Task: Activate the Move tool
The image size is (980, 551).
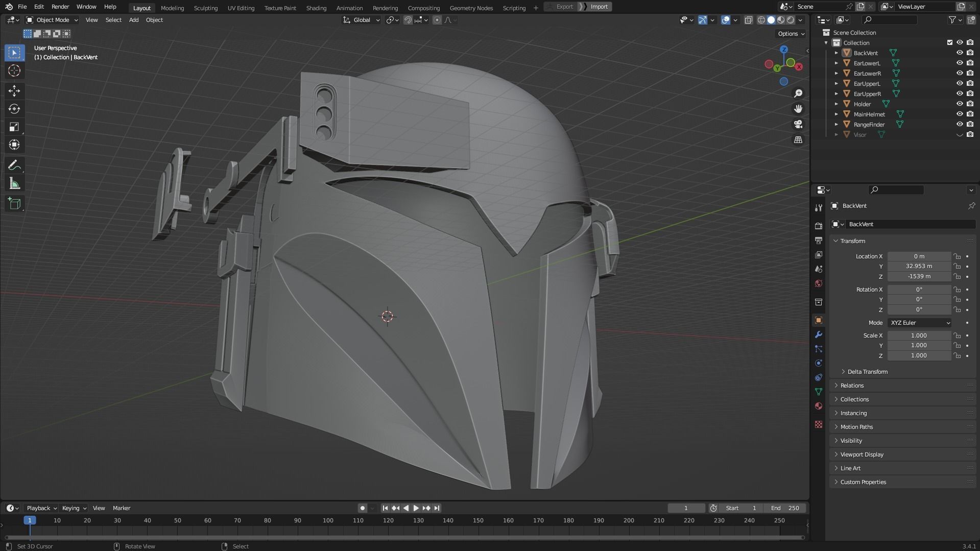Action: coord(14,91)
